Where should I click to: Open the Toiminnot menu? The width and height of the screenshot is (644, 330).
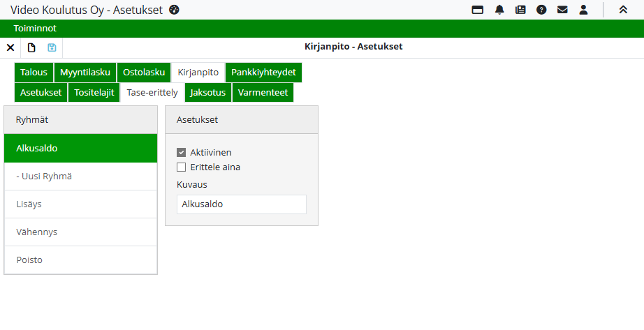point(35,29)
